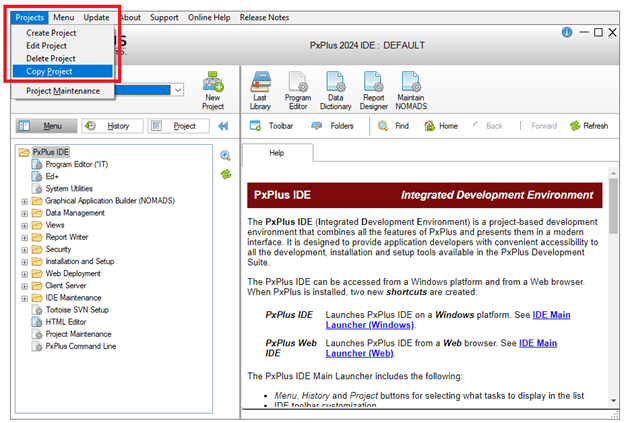Click the Back navigation button
Screen dimensions: 624x423
488,126
